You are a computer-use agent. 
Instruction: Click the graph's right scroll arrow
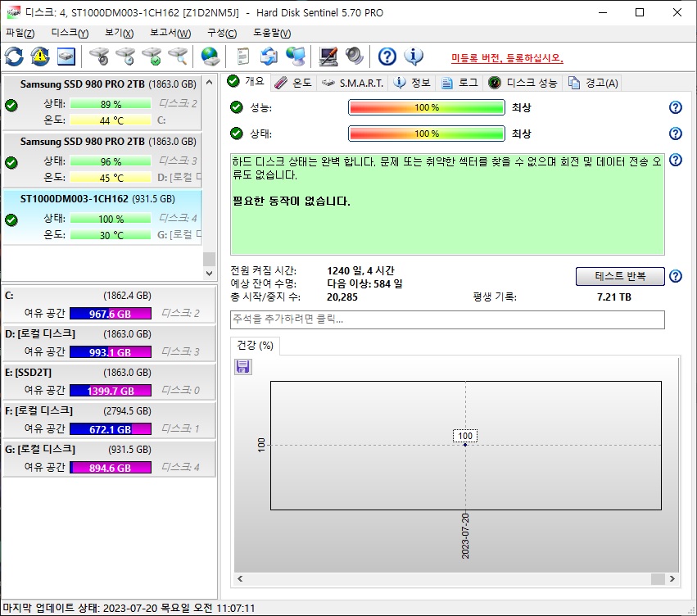tap(672, 578)
